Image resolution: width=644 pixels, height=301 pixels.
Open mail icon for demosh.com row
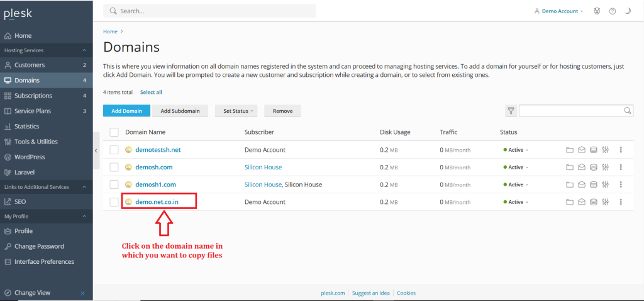582,168
